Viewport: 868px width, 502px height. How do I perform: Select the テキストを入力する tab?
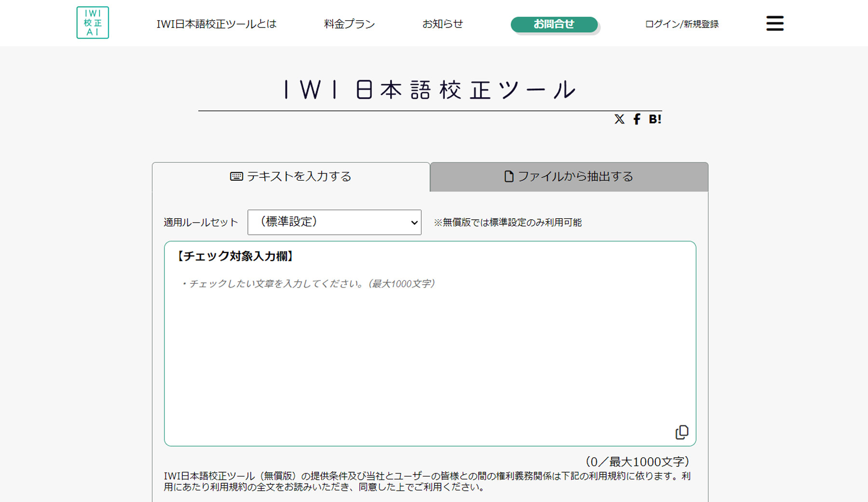[x=291, y=177]
